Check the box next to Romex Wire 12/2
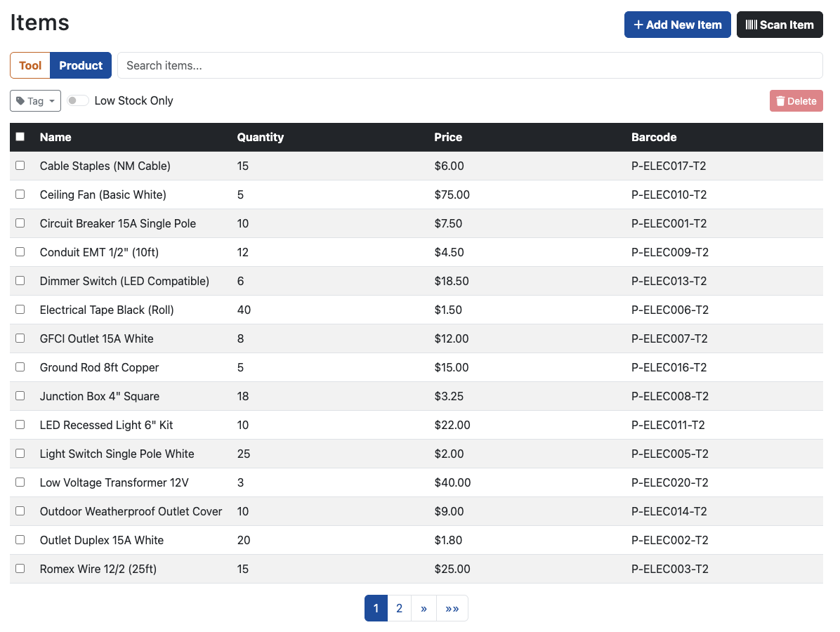 (x=20, y=568)
